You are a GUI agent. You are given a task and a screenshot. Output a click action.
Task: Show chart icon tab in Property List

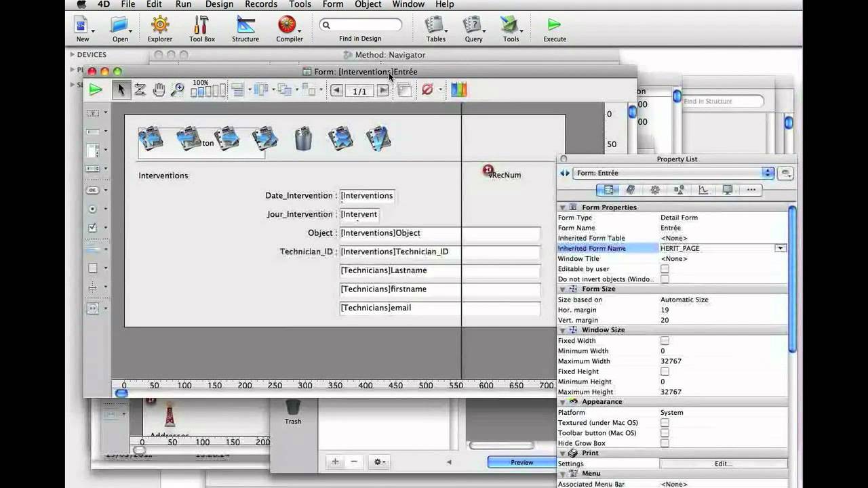pyautogui.click(x=703, y=190)
